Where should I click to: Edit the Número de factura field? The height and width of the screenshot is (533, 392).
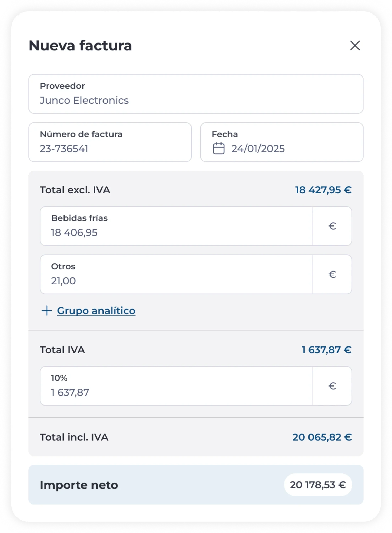(x=110, y=142)
